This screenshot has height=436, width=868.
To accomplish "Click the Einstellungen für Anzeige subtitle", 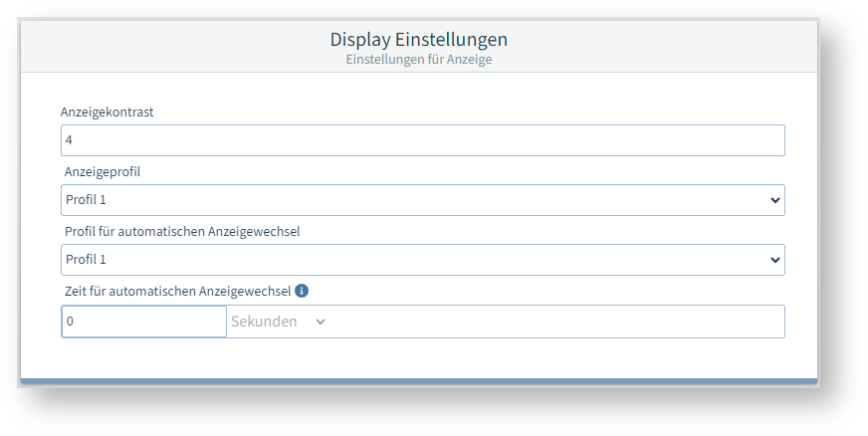I will 418,60.
